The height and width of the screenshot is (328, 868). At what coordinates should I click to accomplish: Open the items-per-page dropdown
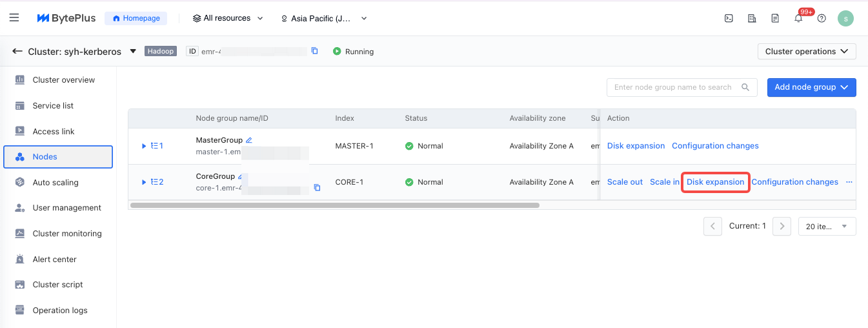827,227
